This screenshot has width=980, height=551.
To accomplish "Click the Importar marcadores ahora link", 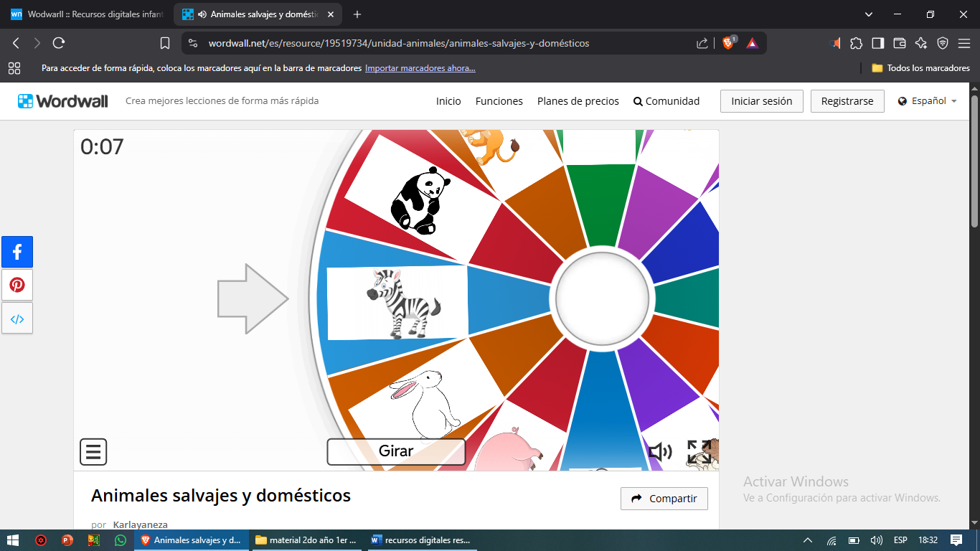I will click(x=420, y=68).
